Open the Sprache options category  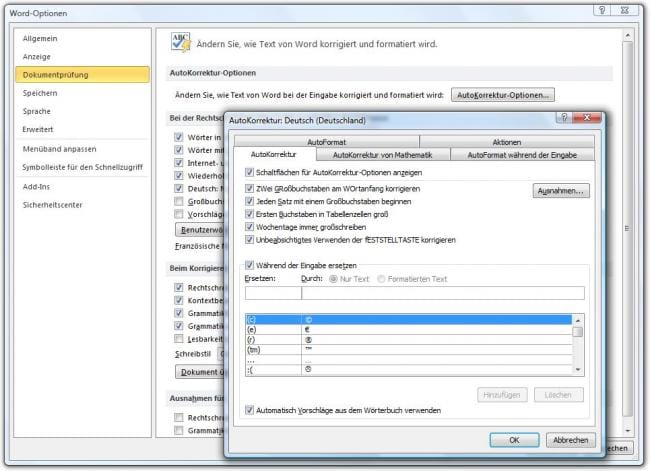pos(36,111)
